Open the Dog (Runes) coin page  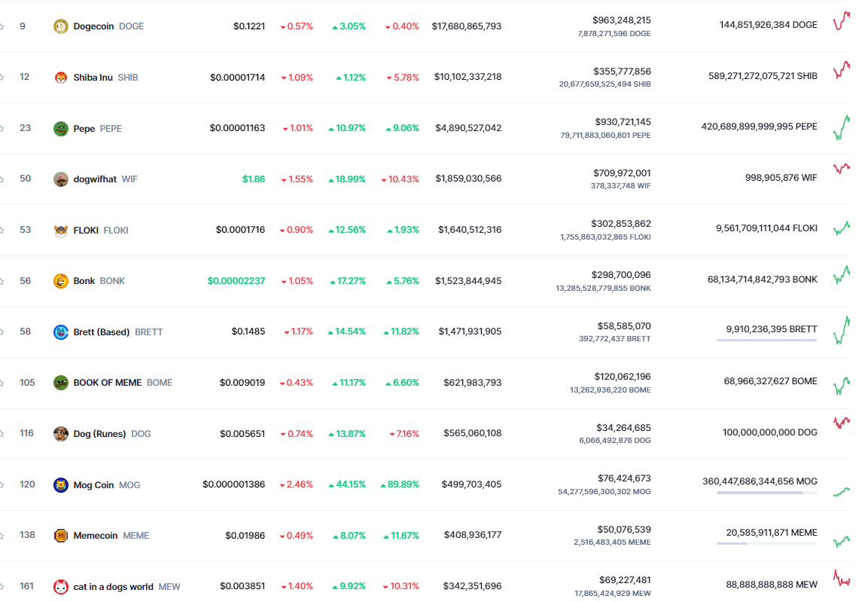tap(99, 434)
